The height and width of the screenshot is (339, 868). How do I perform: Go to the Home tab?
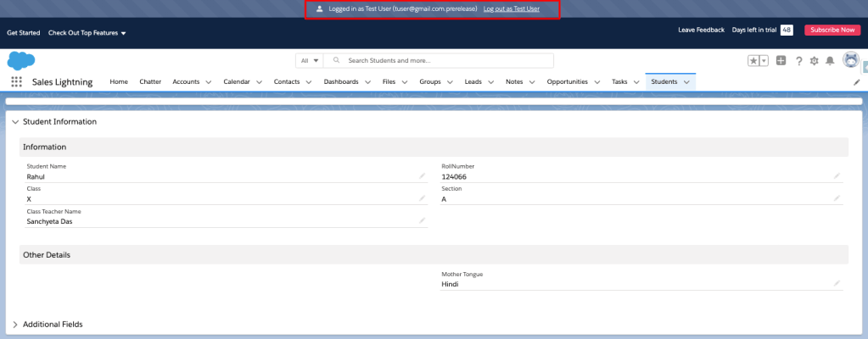click(119, 82)
